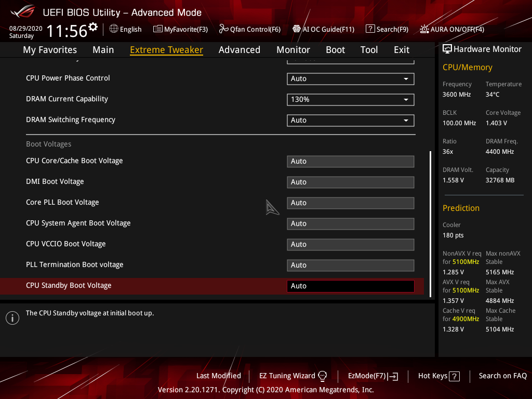Image resolution: width=532 pixels, height=399 pixels.
Task: Click the DMI Boot Voltage field
Action: tap(351, 182)
